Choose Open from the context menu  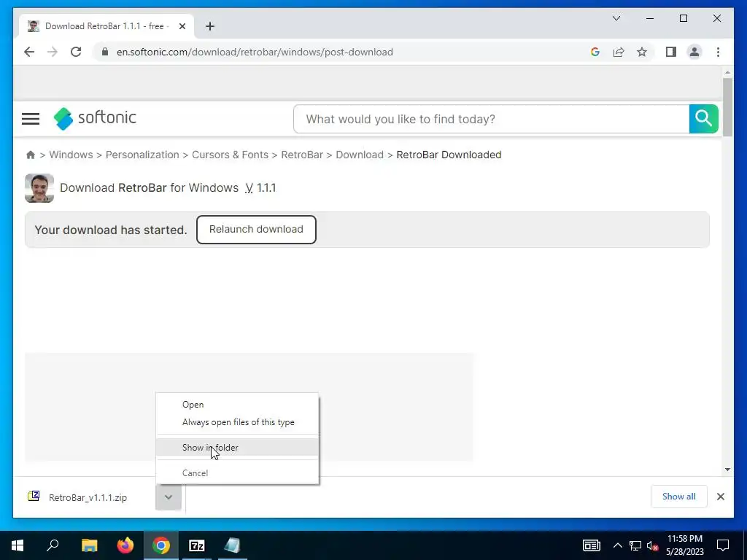[x=237, y=404]
